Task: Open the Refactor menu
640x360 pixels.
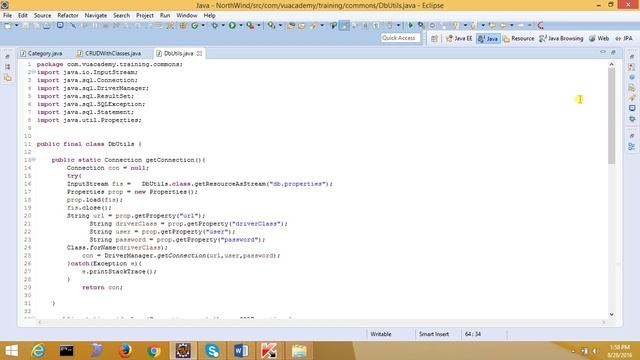Action: [68, 15]
